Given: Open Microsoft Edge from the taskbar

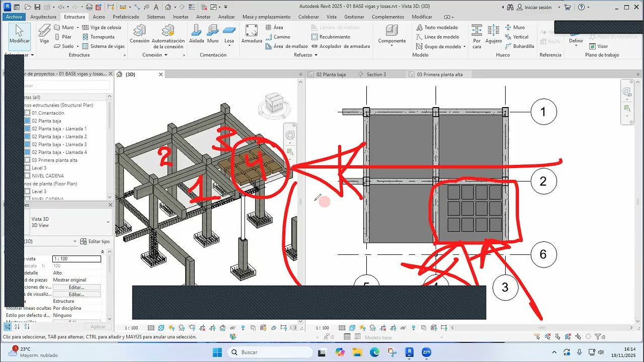Looking at the screenshot, I should (x=374, y=352).
